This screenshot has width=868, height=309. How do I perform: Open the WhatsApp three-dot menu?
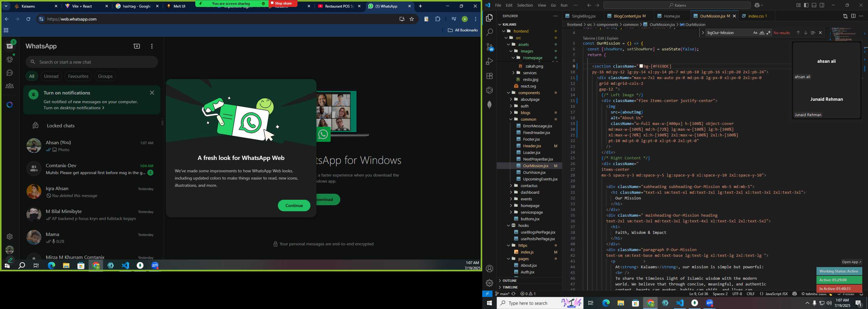152,46
